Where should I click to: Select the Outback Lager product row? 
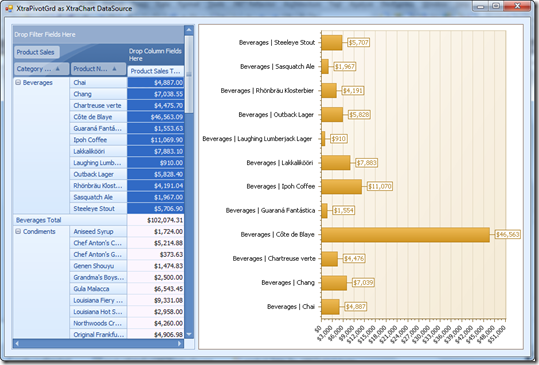coord(98,174)
